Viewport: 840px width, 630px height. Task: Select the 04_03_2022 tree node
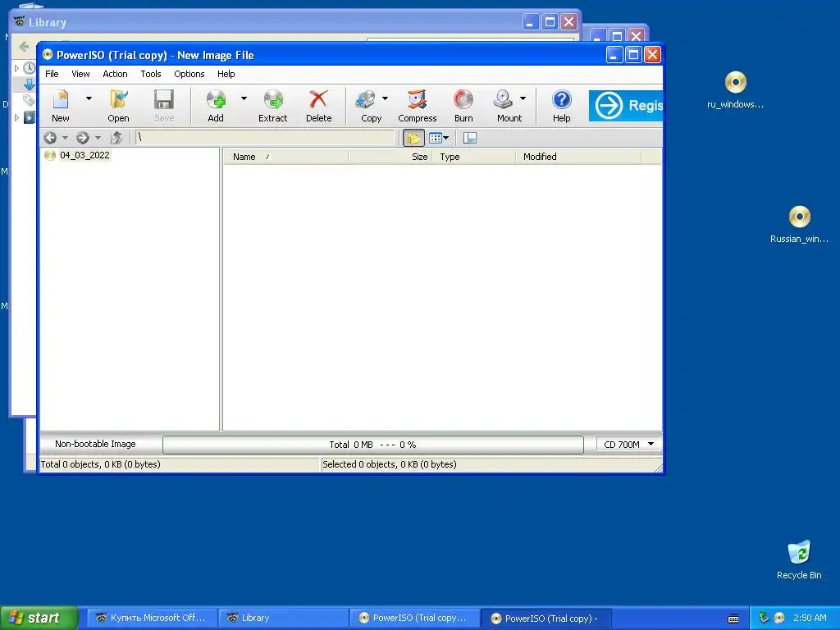(x=84, y=155)
